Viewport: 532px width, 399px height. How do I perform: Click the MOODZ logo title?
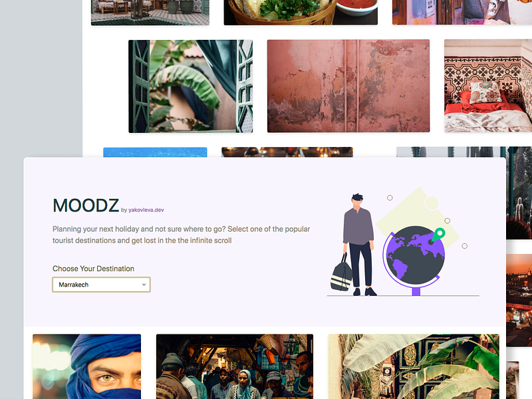coord(86,205)
